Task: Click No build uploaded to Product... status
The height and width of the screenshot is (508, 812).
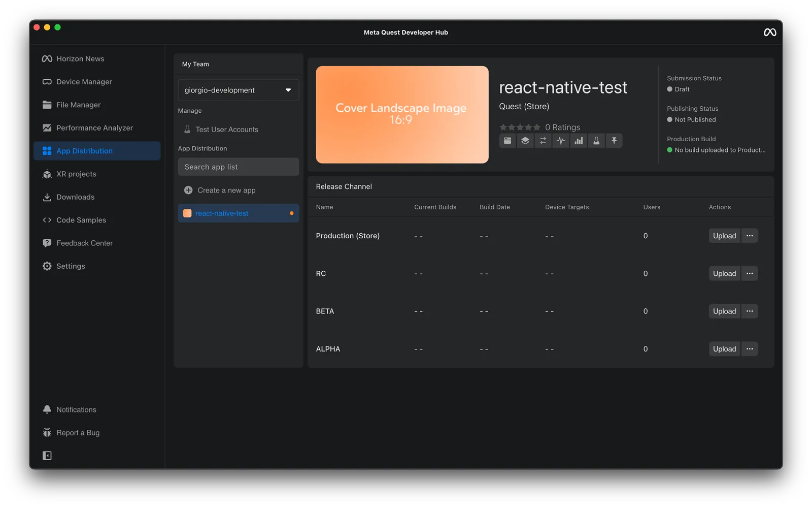Action: coord(716,150)
